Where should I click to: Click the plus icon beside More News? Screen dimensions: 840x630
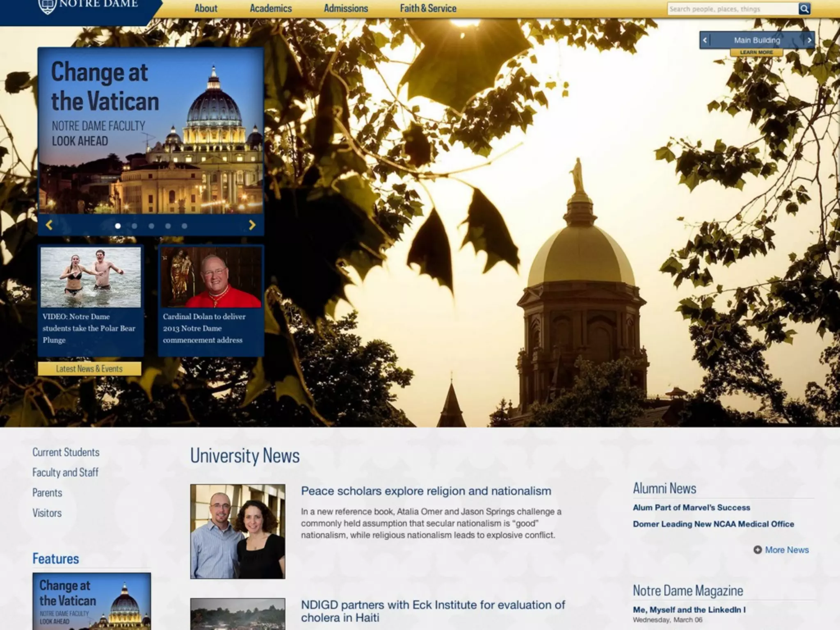point(758,550)
